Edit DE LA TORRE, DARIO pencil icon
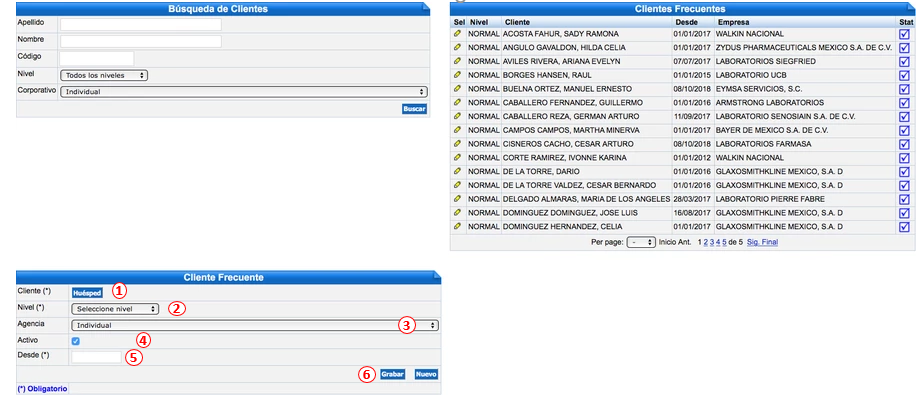Viewport: 919px width, 399px height. point(457,172)
